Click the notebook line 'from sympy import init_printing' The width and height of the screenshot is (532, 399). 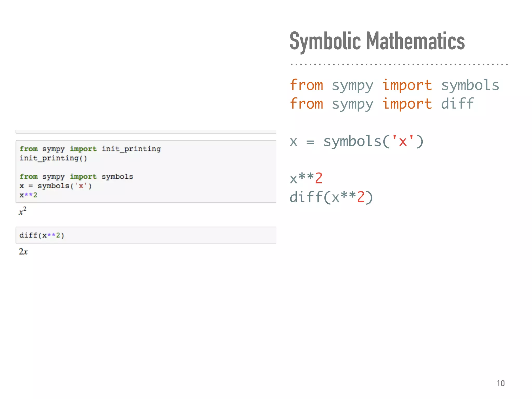tap(90, 149)
